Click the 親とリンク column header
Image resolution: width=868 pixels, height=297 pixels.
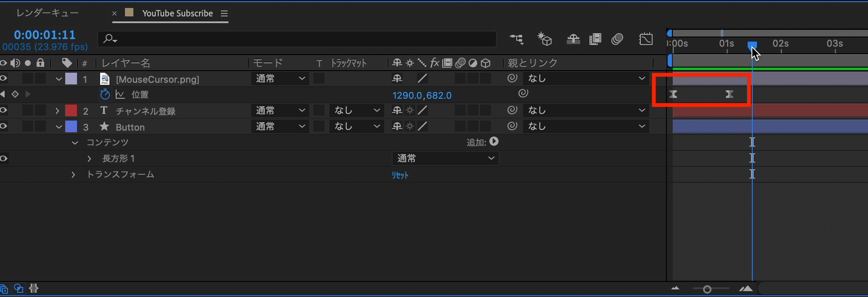click(532, 63)
